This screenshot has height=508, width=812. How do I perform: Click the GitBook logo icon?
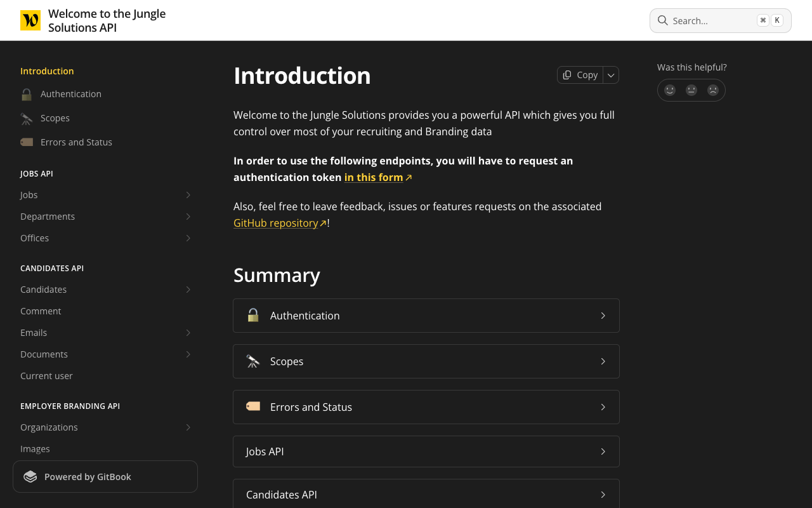coord(30,477)
